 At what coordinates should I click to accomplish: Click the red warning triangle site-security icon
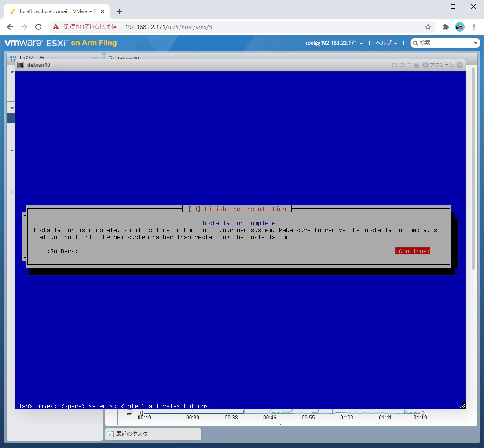click(56, 27)
